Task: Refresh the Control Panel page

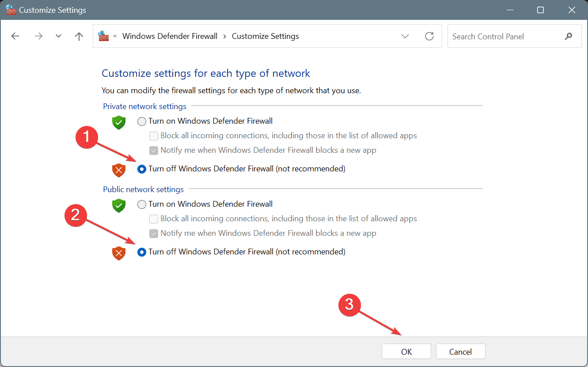Action: 429,36
